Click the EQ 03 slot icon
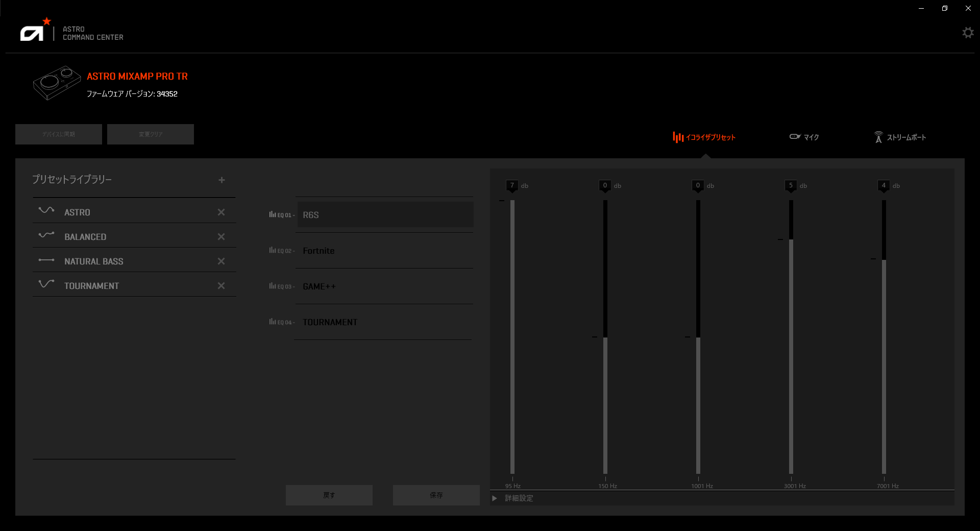980x531 pixels. [x=273, y=286]
